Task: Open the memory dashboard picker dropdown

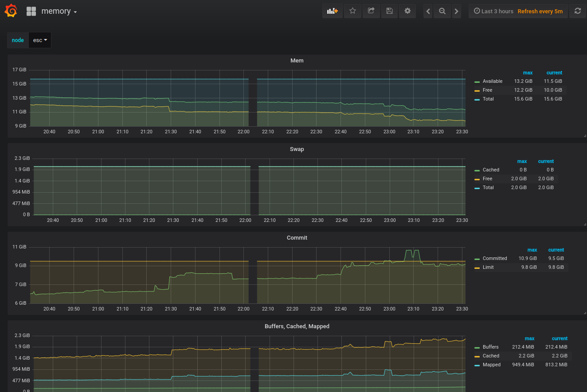Action: (x=59, y=12)
